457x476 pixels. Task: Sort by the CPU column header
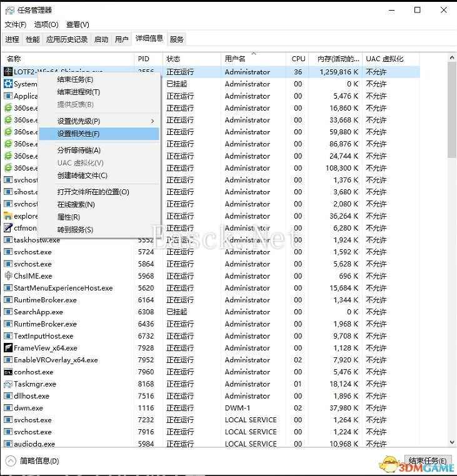point(298,59)
